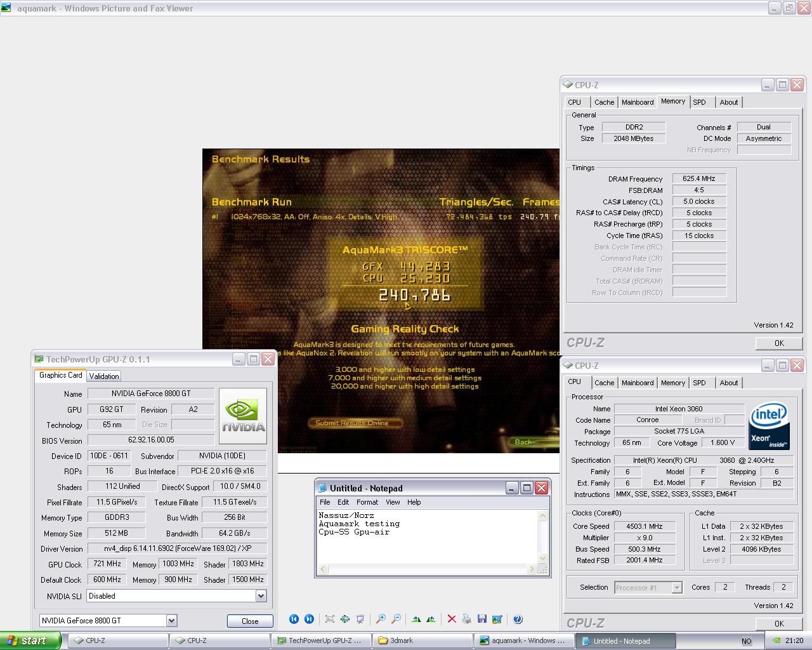
Task: Click first CPU-Z taskbar button
Action: pos(118,640)
